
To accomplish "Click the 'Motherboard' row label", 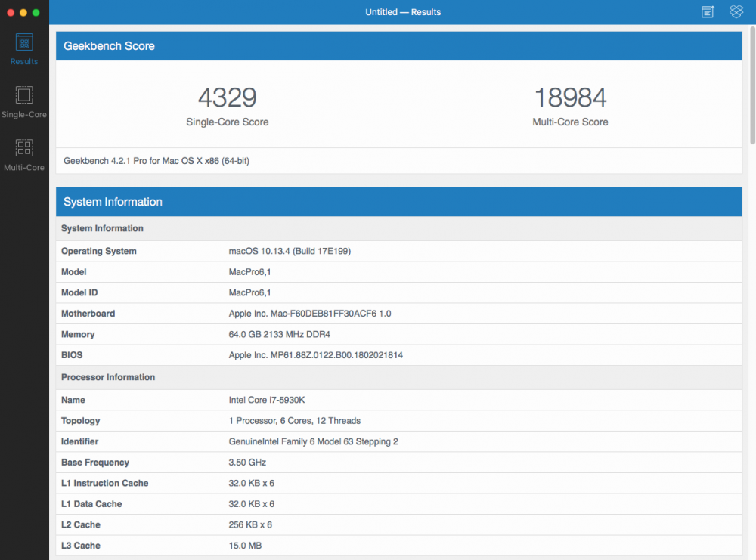I will (88, 314).
